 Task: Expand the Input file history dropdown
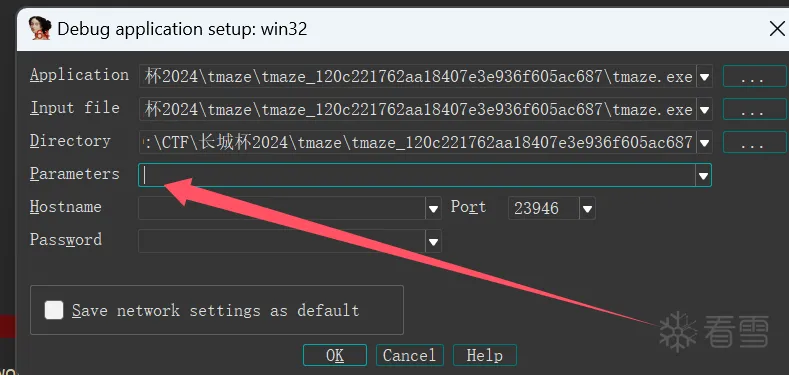pyautogui.click(x=704, y=109)
